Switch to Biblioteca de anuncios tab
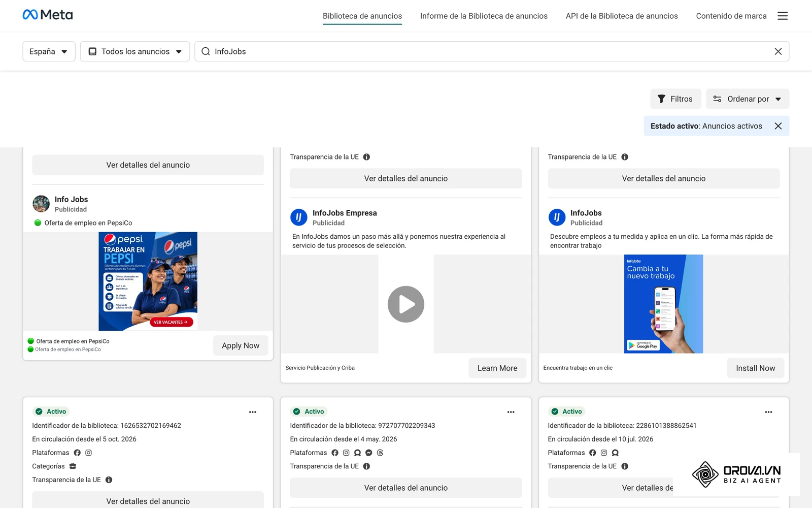The height and width of the screenshot is (508, 812). click(362, 16)
